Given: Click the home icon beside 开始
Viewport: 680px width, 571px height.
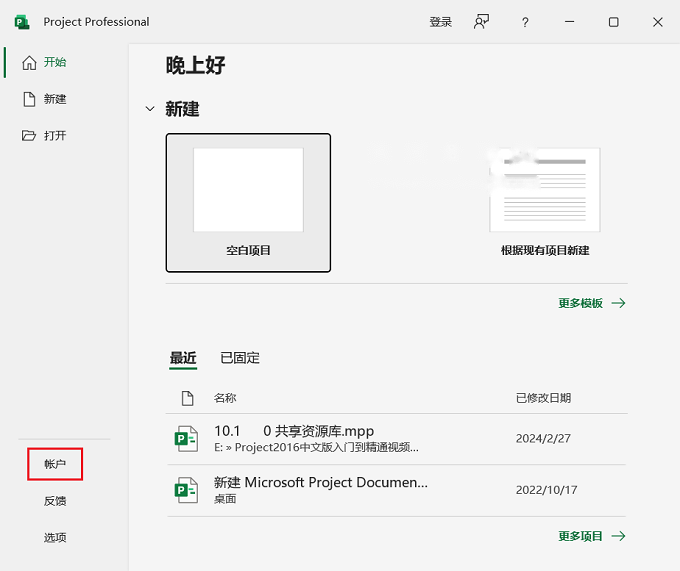Looking at the screenshot, I should [x=29, y=62].
